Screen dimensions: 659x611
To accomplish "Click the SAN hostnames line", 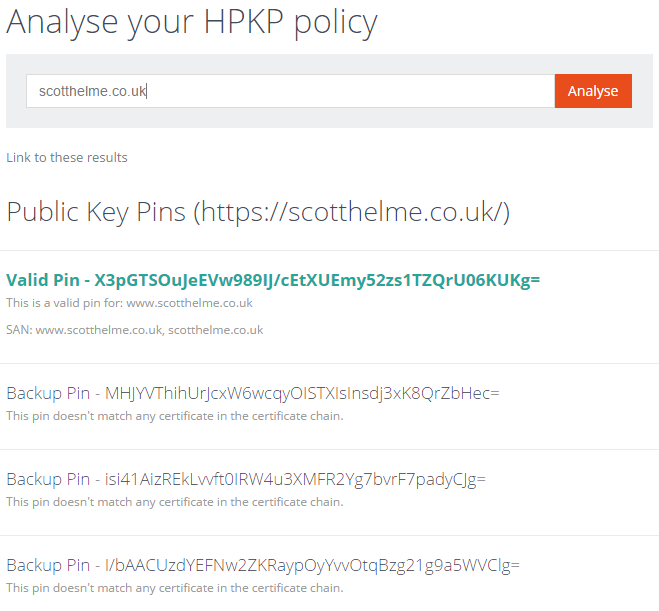I will coord(134,329).
